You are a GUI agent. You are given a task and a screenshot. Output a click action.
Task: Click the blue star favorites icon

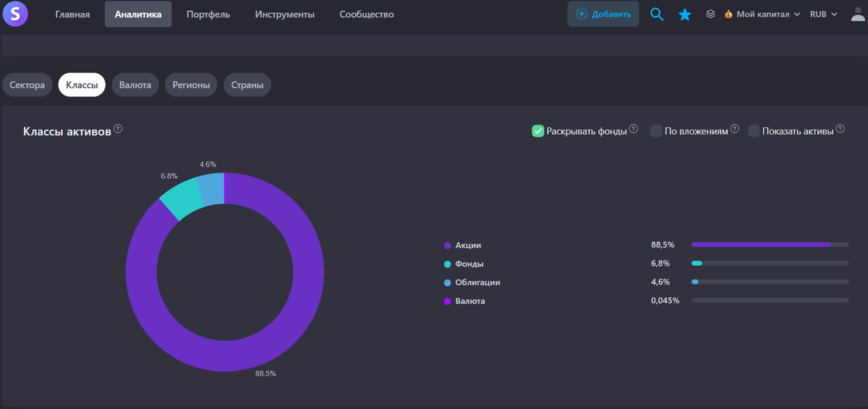684,14
